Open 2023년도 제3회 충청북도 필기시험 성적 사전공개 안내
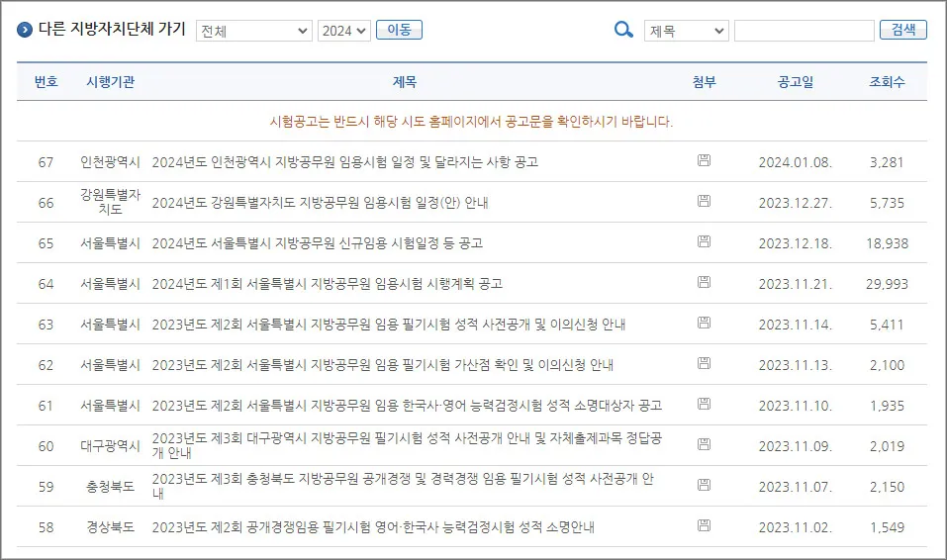Viewport: 947px width, 560px height. 403,486
